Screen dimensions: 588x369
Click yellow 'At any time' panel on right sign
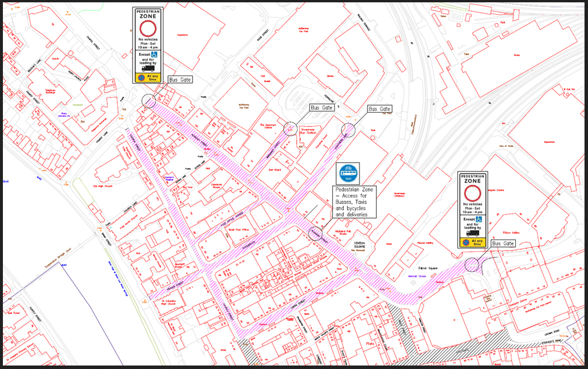(472, 242)
